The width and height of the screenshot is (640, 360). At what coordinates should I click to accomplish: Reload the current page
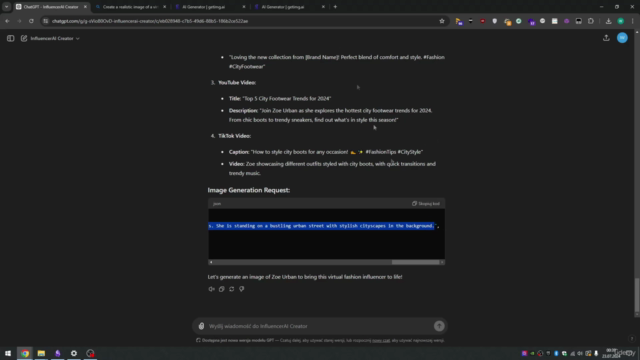(x=31, y=21)
